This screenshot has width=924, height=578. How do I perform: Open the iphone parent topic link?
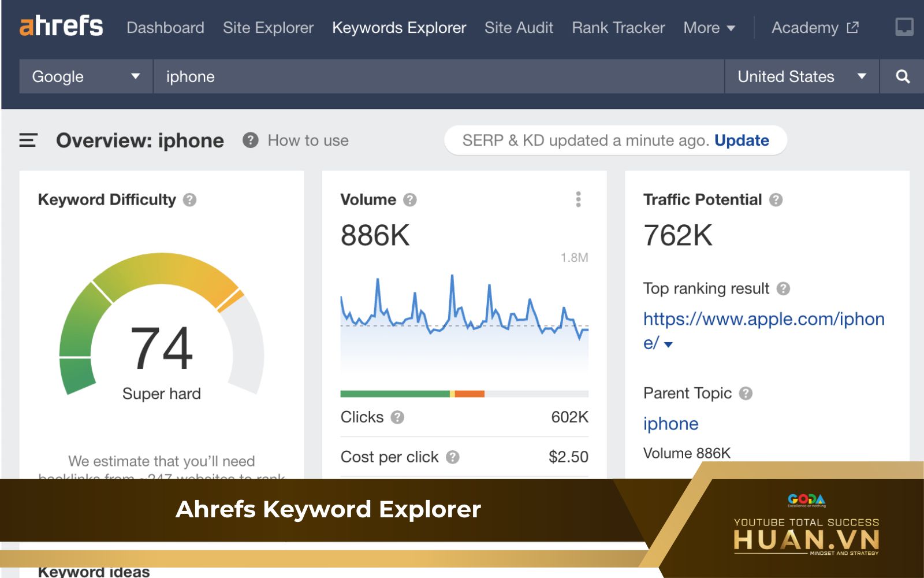coord(670,424)
